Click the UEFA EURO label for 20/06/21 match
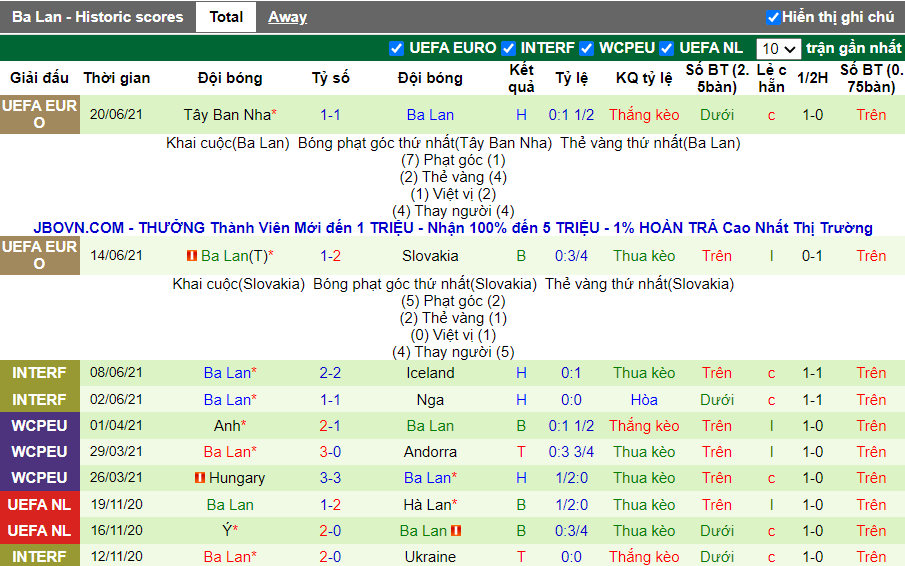 [x=39, y=114]
